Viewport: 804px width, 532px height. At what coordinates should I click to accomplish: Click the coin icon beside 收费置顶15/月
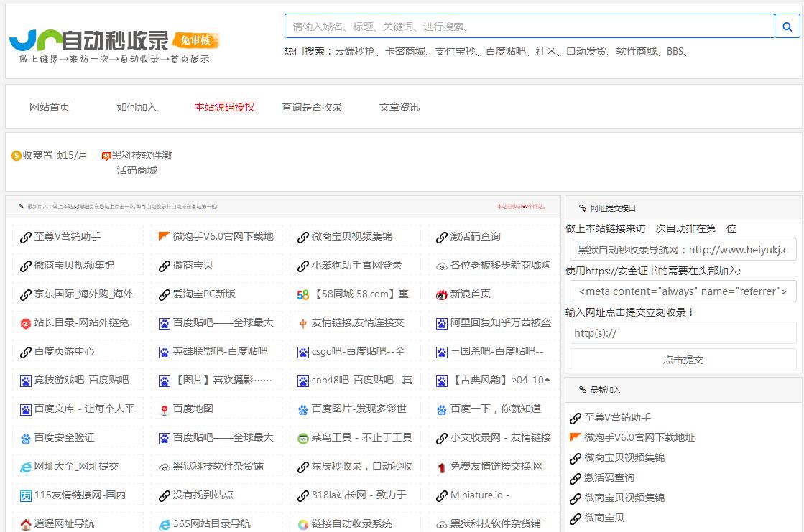coord(17,156)
